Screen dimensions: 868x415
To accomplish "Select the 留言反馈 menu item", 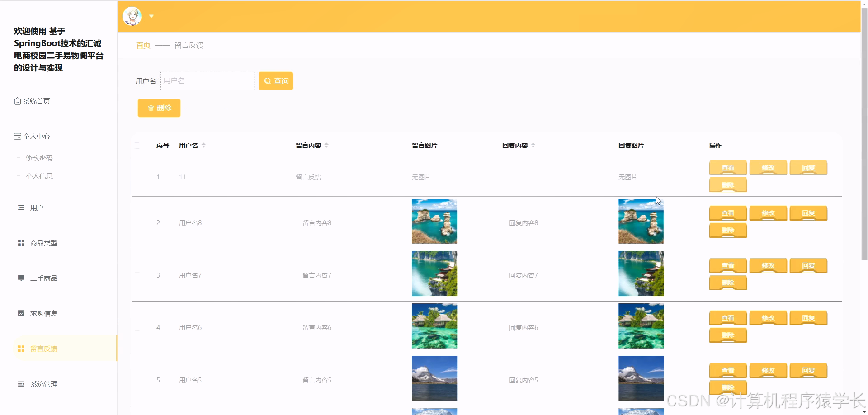I will 65,349.
